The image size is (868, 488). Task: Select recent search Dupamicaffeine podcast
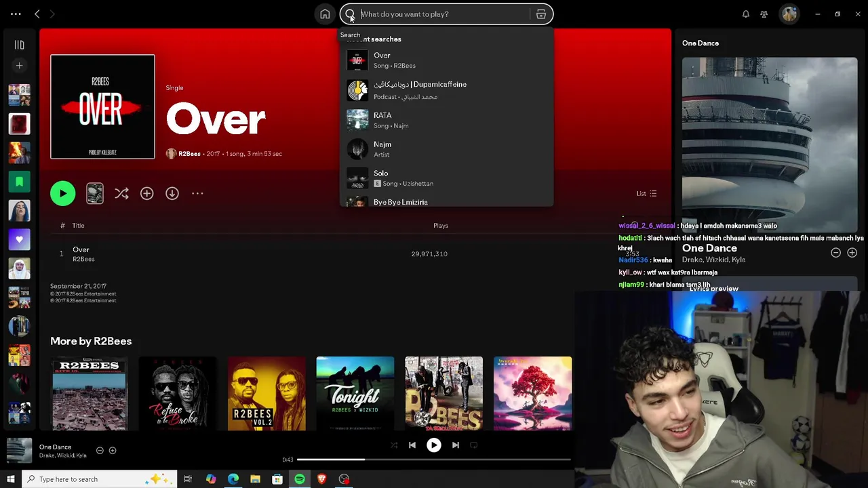click(446, 90)
